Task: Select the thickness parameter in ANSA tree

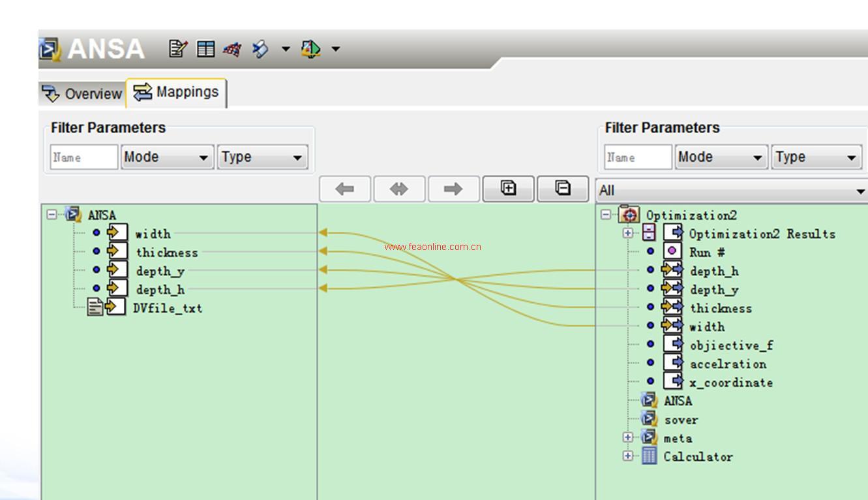Action: coord(166,253)
